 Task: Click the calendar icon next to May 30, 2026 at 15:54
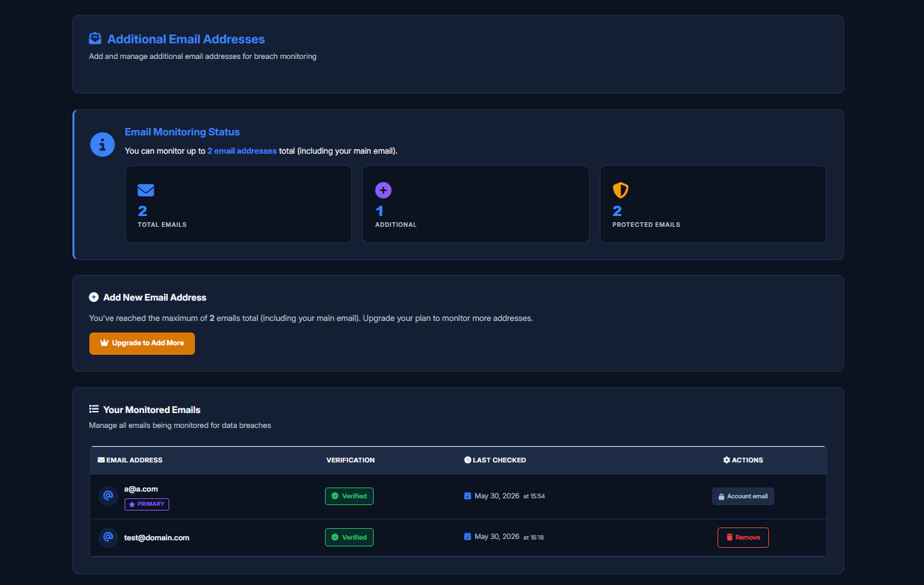[x=467, y=496]
